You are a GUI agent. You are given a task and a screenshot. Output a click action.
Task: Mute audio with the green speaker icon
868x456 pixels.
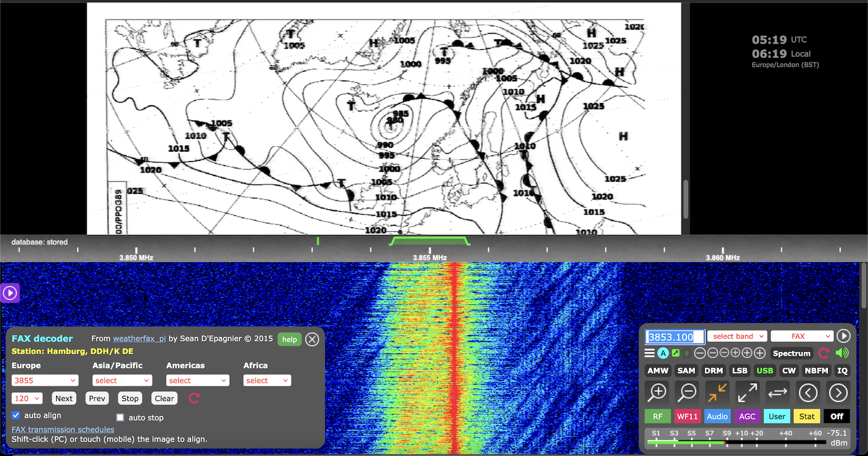(842, 353)
